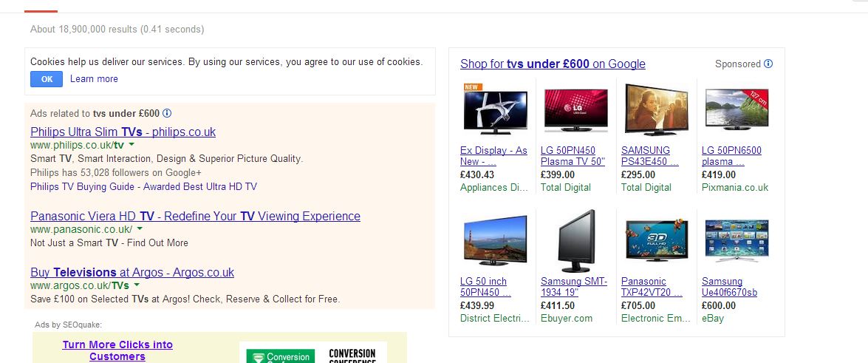
Task: Click the £705.00 price
Action: pos(638,305)
